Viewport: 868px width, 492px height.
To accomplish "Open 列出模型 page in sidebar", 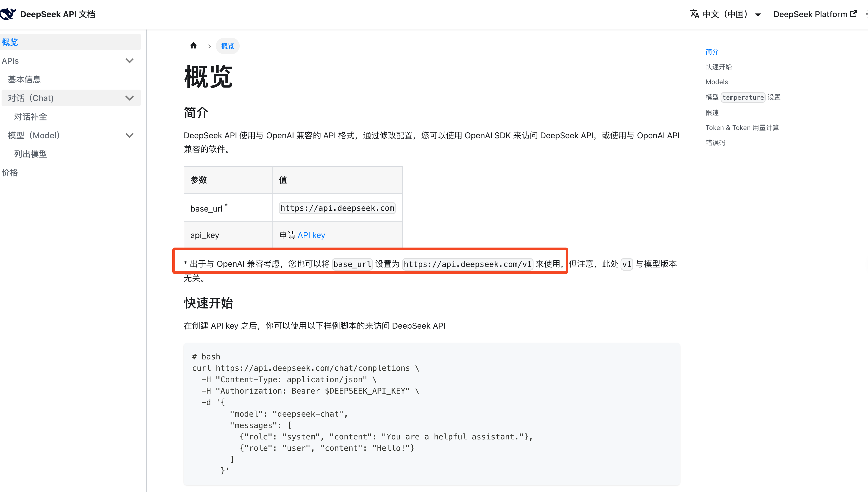I will click(x=30, y=154).
